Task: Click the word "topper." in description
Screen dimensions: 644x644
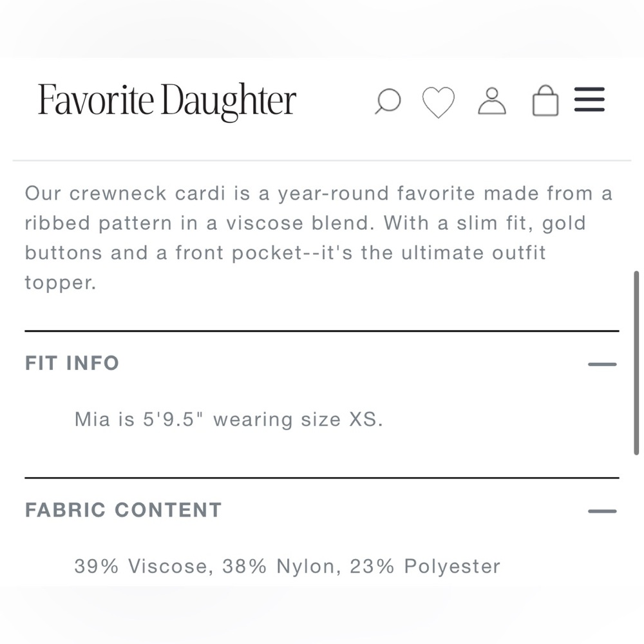Action: tap(61, 282)
